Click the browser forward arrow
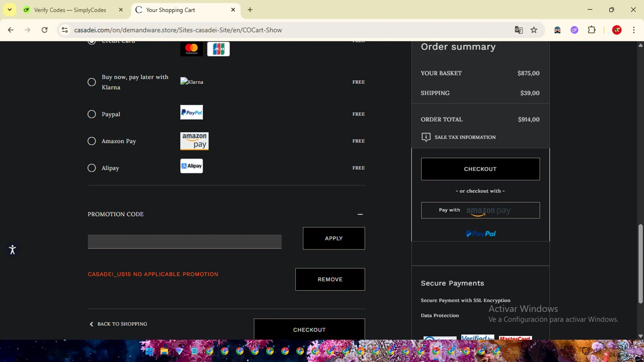Viewport: 644px width, 362px height. click(x=27, y=30)
